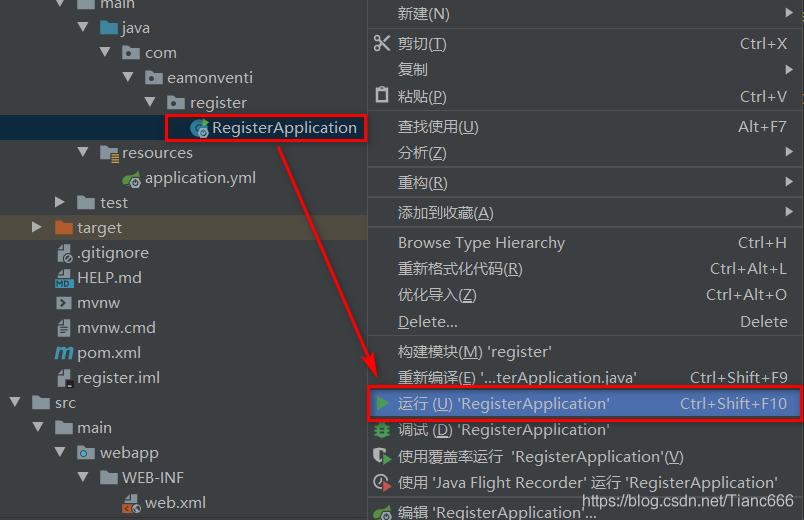Click the resources folder icon
804x520 pixels.
pyautogui.click(x=109, y=153)
